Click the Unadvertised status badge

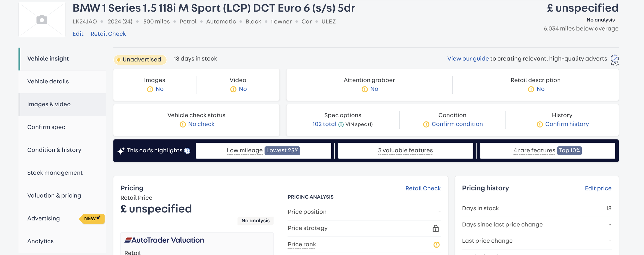(x=140, y=60)
